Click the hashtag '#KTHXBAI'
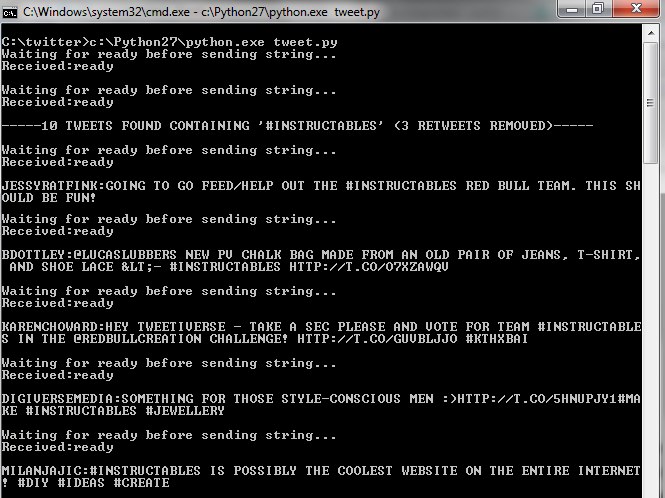 click(x=496, y=339)
